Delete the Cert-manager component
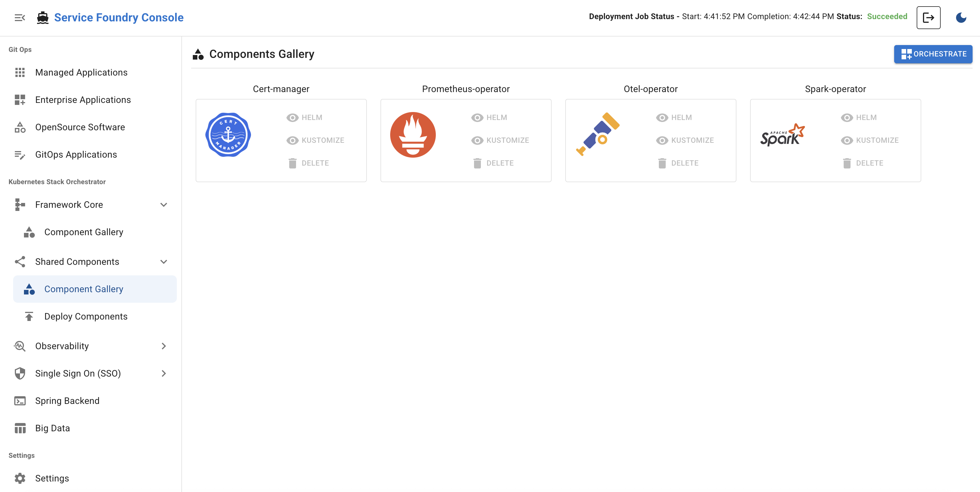The height and width of the screenshot is (492, 980). (x=309, y=163)
